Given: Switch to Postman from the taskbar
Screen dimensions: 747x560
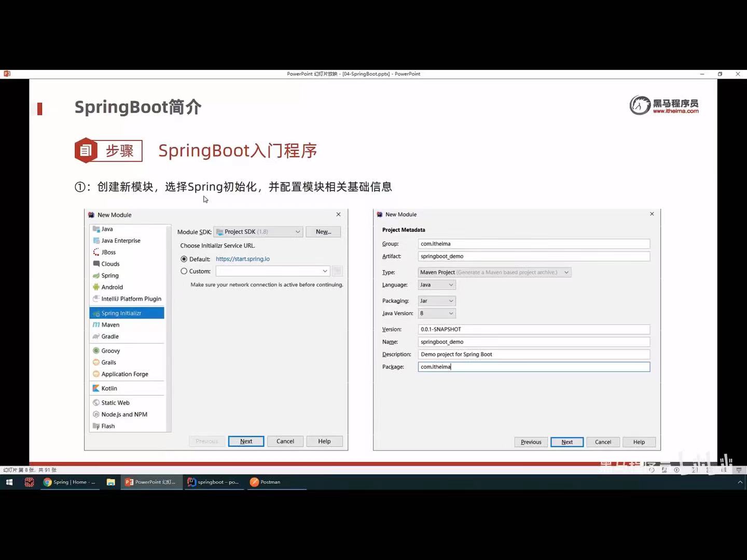Looking at the screenshot, I should pyautogui.click(x=276, y=482).
